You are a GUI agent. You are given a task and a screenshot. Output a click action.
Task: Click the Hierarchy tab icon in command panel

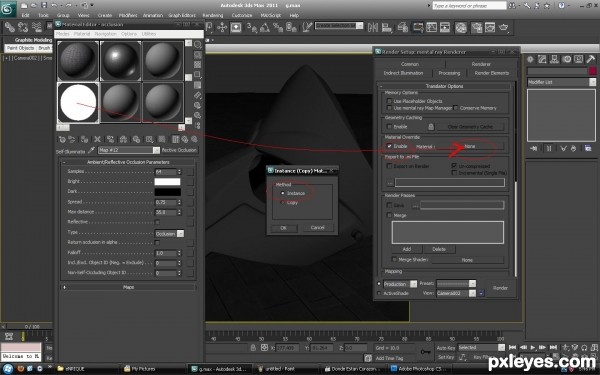coord(554,59)
